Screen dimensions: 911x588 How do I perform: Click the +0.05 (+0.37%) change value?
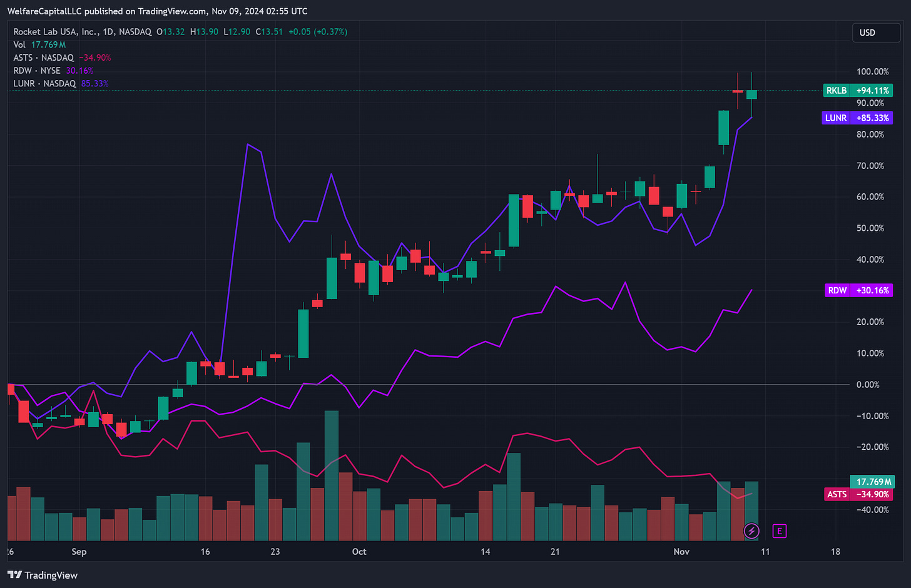[x=317, y=31]
